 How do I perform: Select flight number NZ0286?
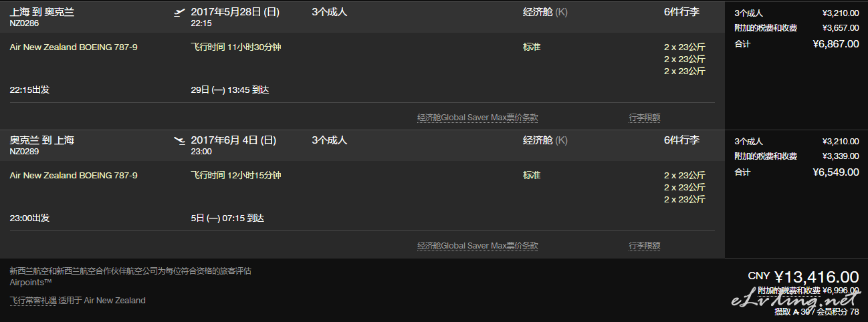point(25,23)
